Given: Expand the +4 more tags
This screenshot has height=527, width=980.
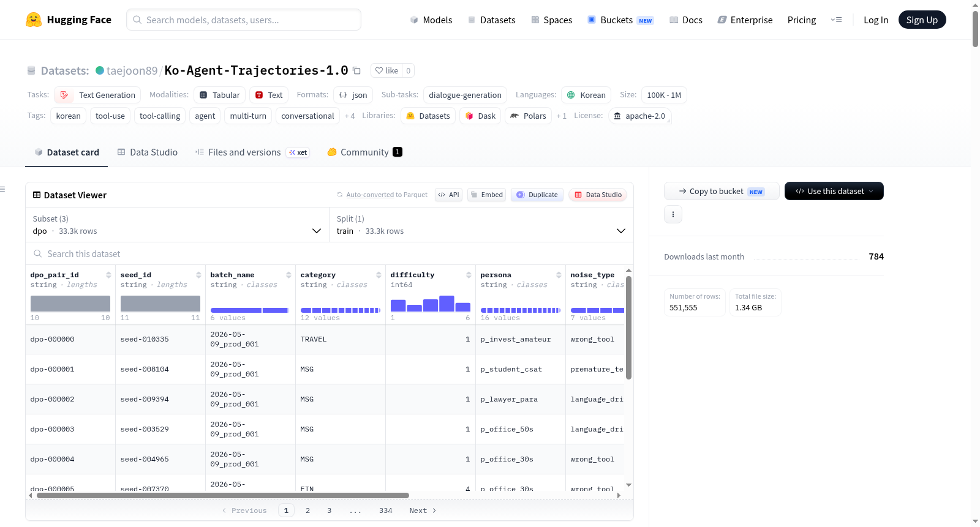Looking at the screenshot, I should click(350, 116).
